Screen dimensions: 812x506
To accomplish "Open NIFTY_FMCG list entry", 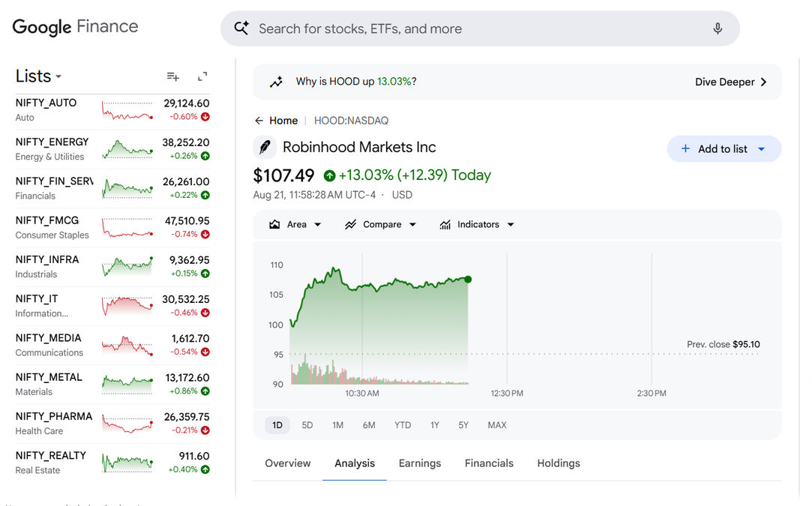I will point(112,228).
